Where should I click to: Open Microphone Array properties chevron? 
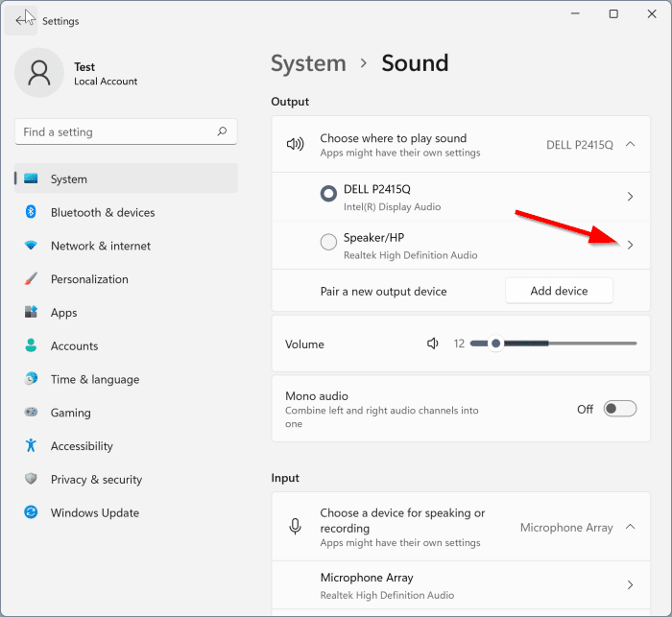point(630,585)
